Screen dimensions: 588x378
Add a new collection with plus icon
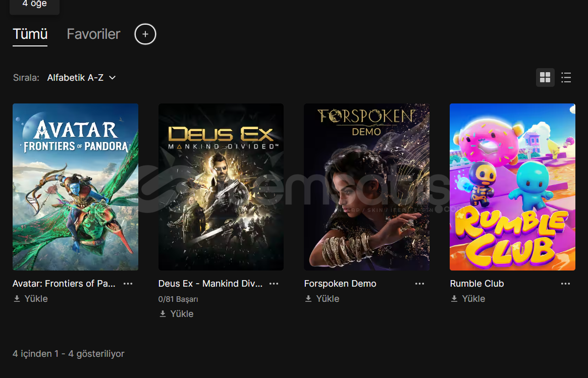(x=145, y=34)
